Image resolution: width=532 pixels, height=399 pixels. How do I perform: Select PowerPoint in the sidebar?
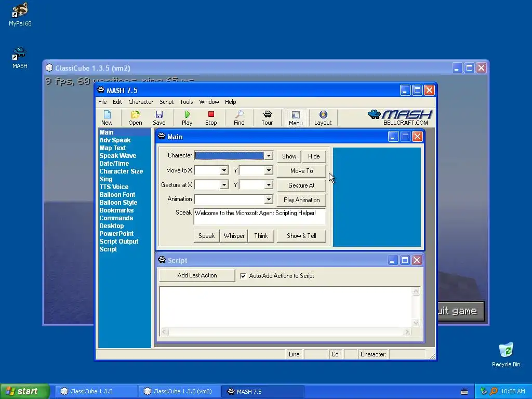point(116,234)
